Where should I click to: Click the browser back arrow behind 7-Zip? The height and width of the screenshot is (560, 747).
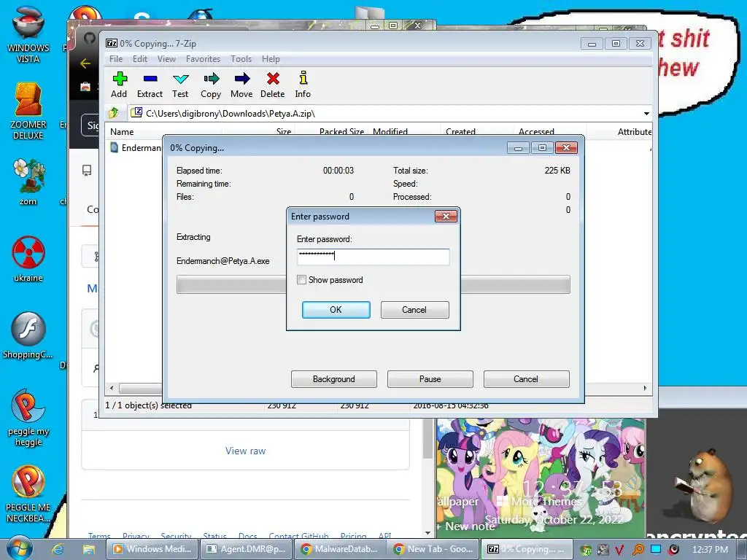pos(86,63)
